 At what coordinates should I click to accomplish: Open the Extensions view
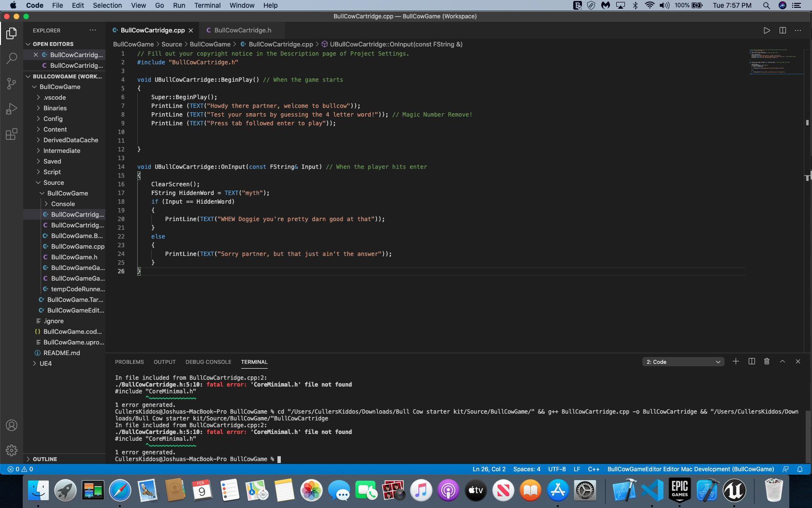pos(12,134)
